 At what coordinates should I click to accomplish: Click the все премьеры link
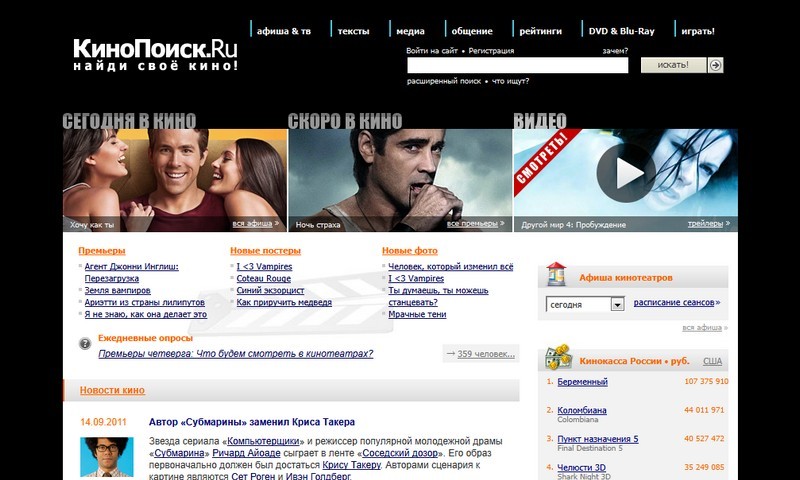(472, 223)
